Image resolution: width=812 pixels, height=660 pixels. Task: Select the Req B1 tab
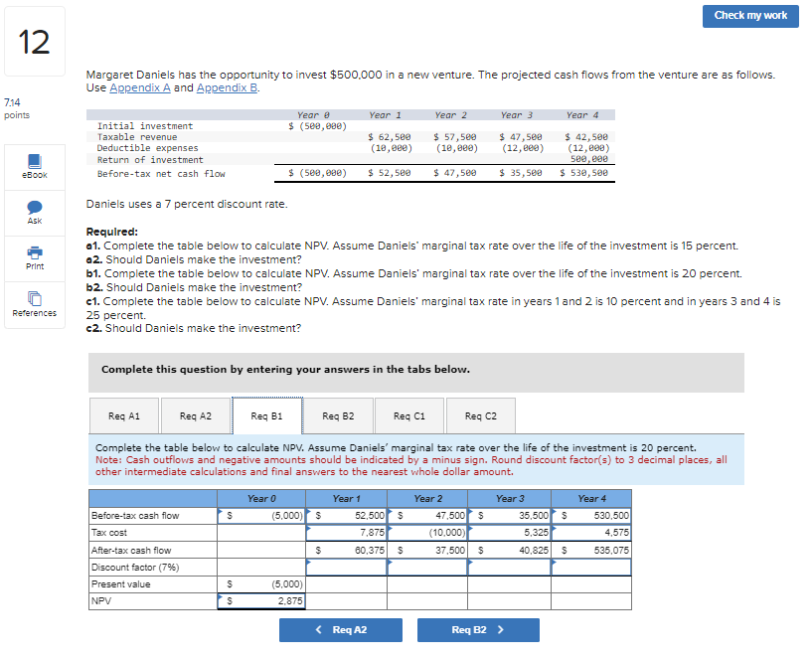[x=267, y=416]
